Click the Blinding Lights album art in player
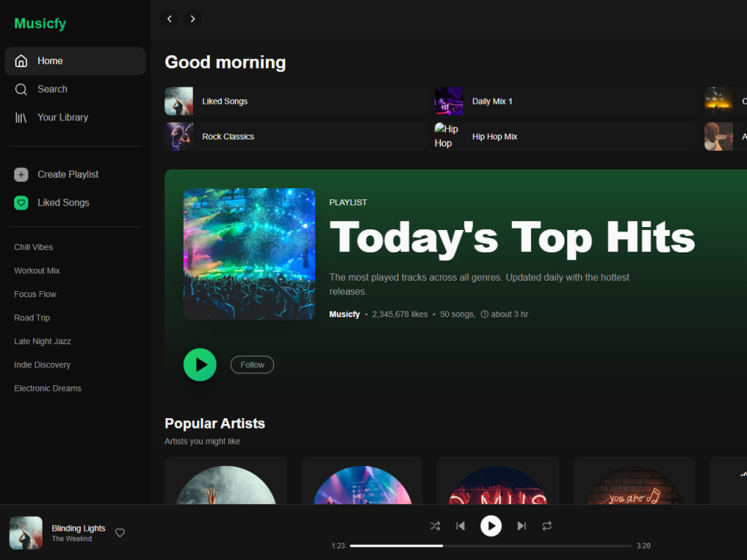This screenshot has width=747, height=560. pos(25,533)
